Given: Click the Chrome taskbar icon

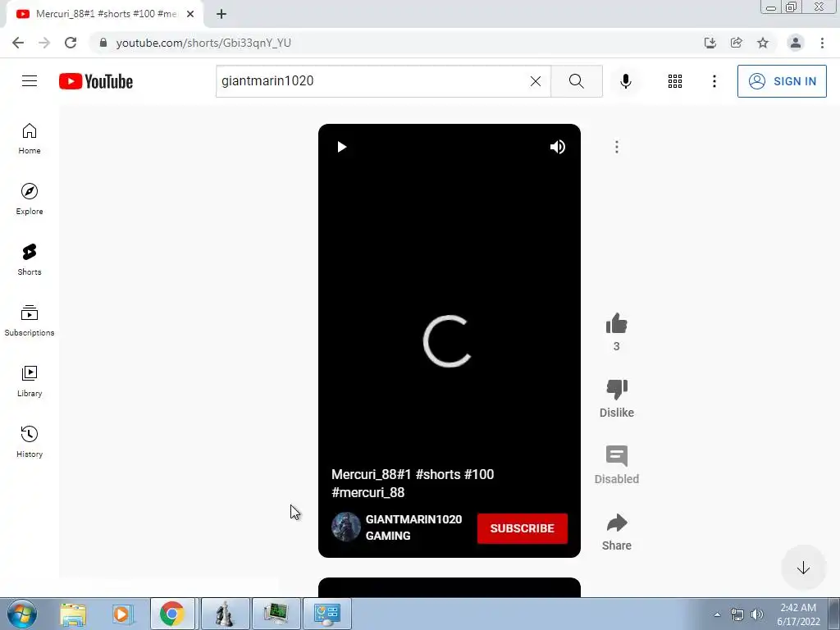Looking at the screenshot, I should 172,614.
